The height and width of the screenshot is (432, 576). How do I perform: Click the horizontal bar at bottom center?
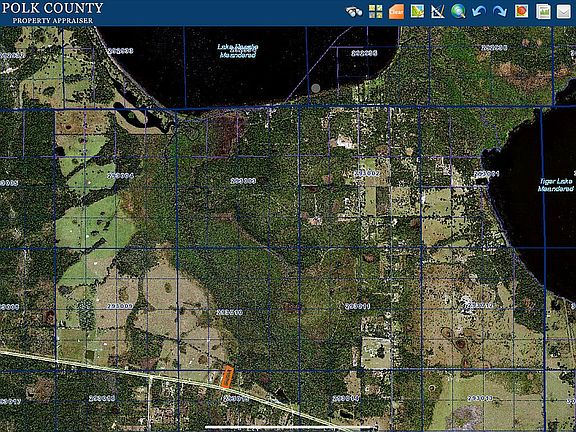(x=290, y=428)
